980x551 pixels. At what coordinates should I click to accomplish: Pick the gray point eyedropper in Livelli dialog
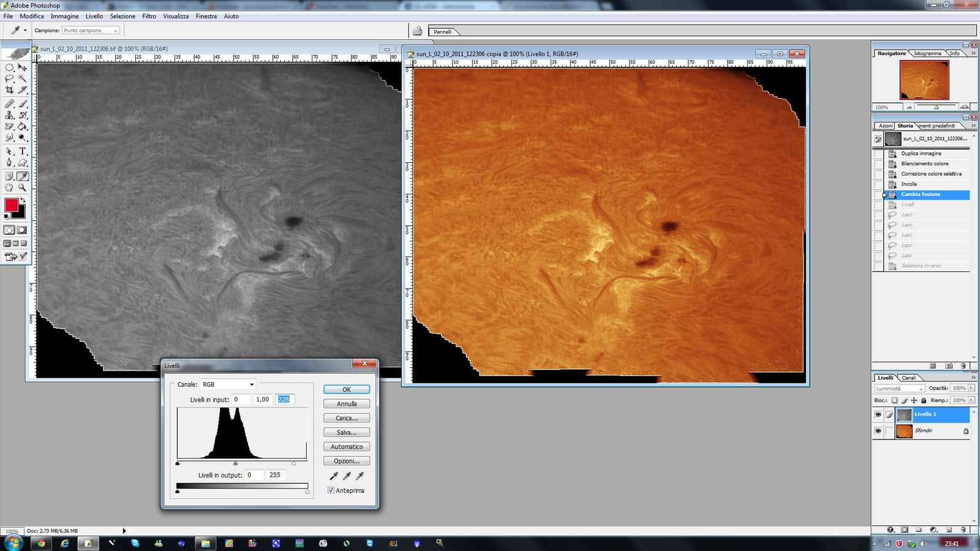click(347, 476)
